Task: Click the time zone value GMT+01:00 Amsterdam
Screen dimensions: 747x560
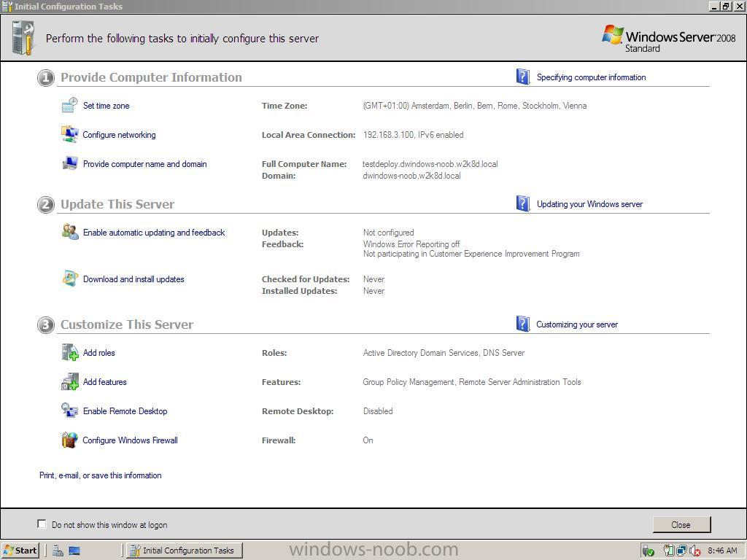Action: click(x=474, y=106)
